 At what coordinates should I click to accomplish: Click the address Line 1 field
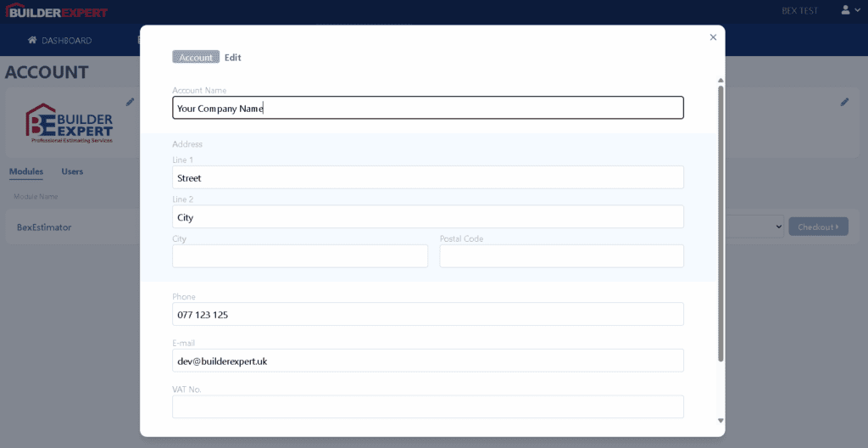tap(427, 177)
